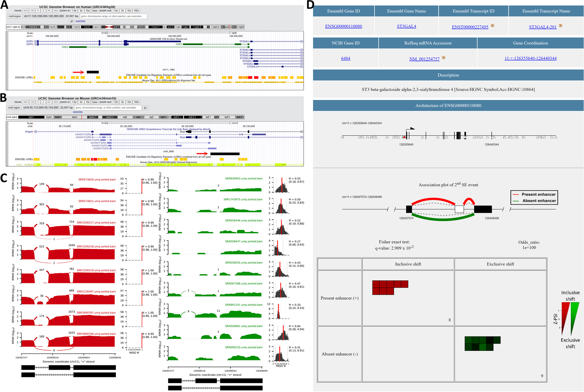Click multi-region button in Human browser

(x=15, y=16)
